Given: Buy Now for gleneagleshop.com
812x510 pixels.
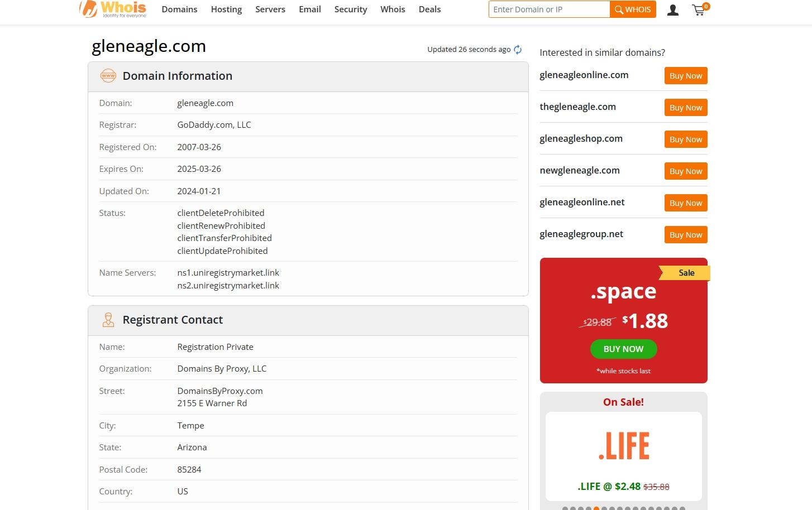Looking at the screenshot, I should 686,139.
